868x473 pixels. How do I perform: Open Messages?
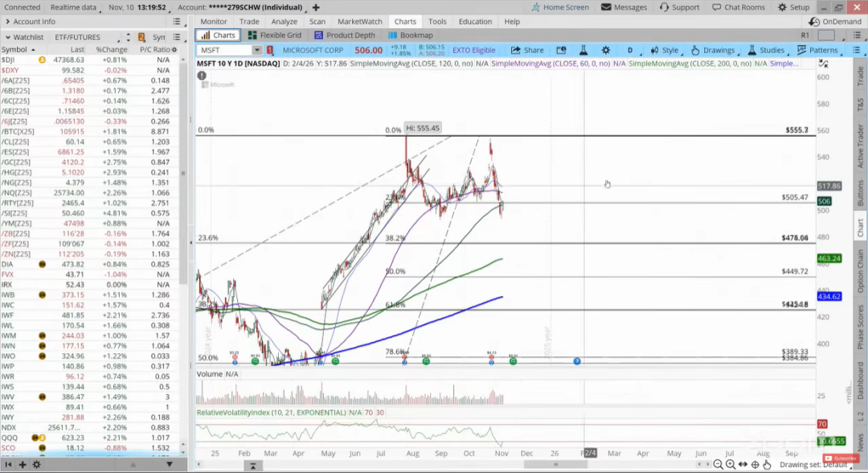point(624,7)
